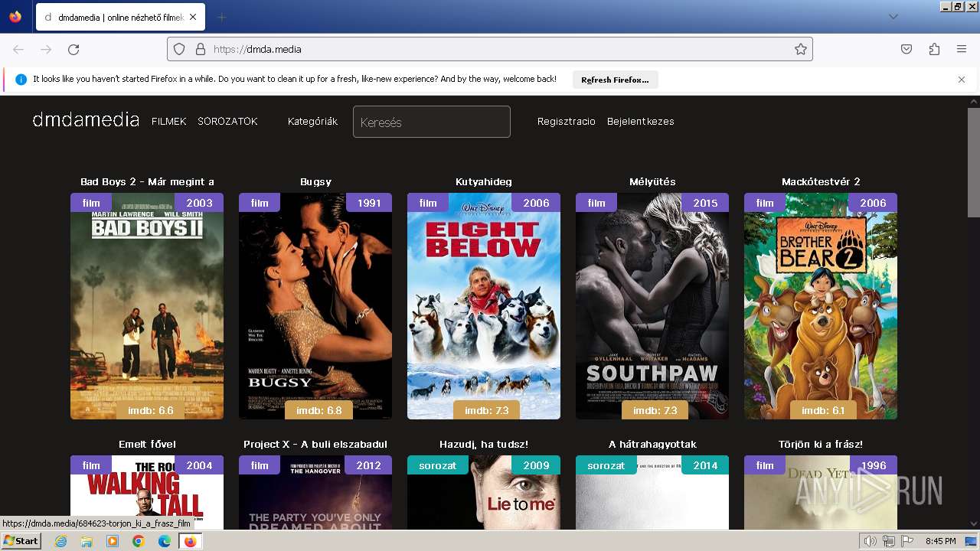Switch to the Firefox taskbar button
This screenshot has width=980, height=551.
point(190,541)
